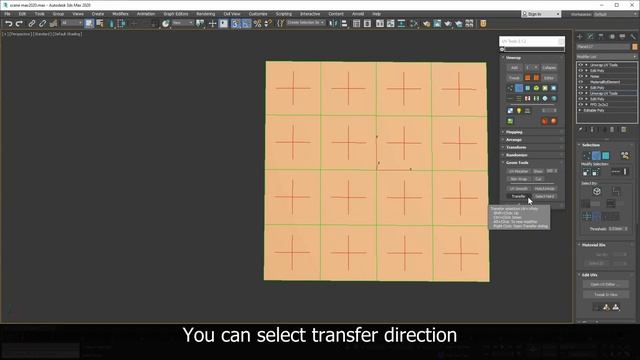Switch to the Create command panel tab

click(580, 37)
